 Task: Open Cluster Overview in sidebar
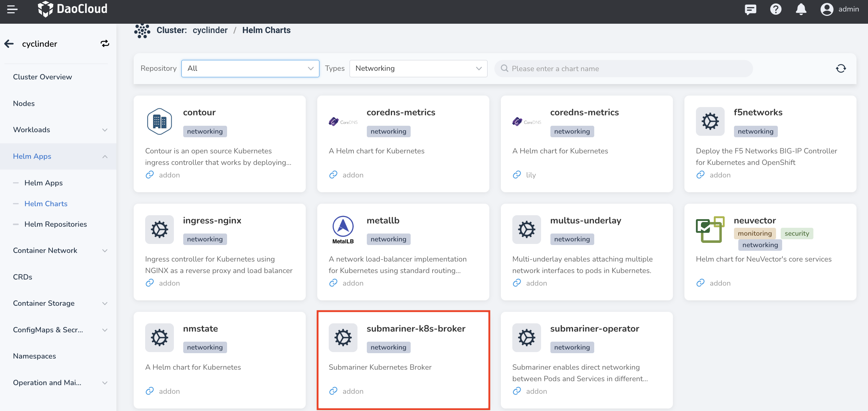tap(42, 77)
